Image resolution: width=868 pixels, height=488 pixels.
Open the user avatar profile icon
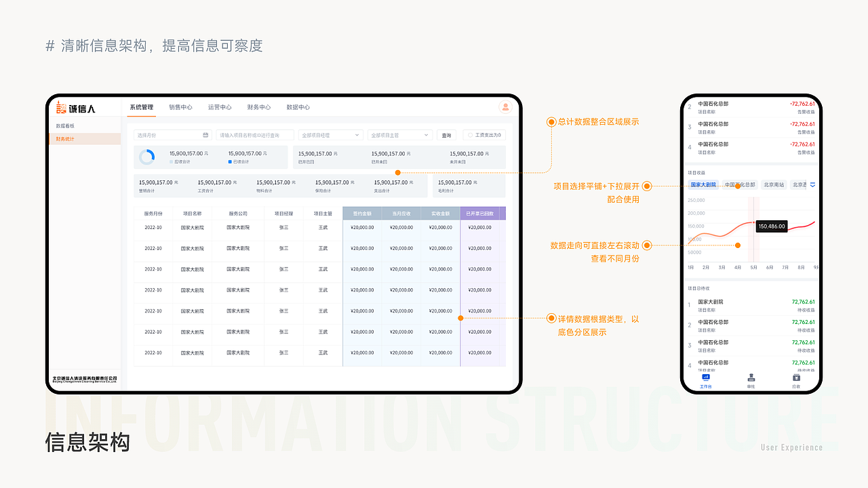click(505, 107)
